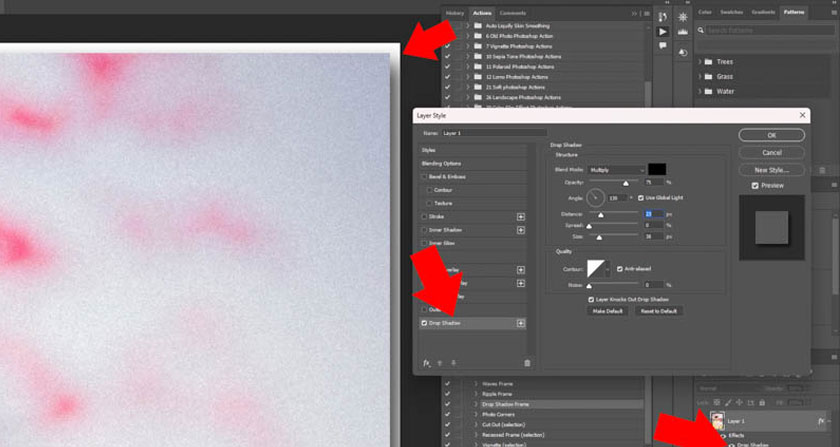
Task: Add another Stroke effect with plus icon
Action: [x=520, y=217]
